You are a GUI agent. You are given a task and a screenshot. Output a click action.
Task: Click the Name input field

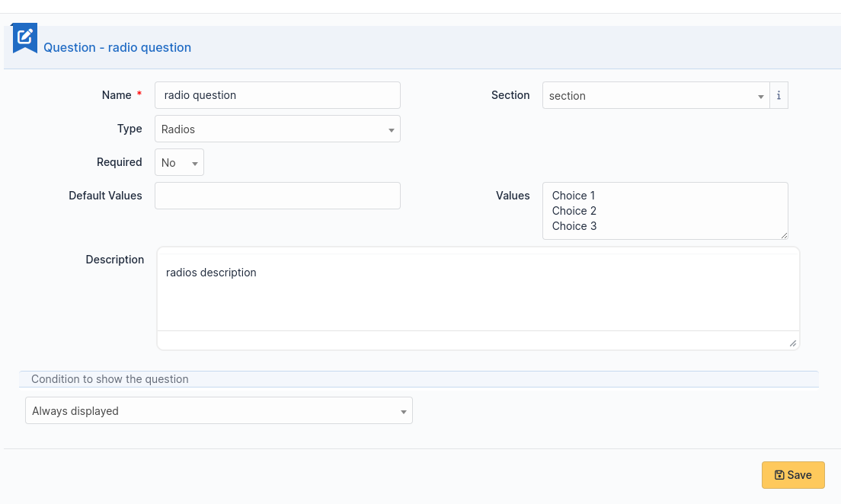click(277, 96)
